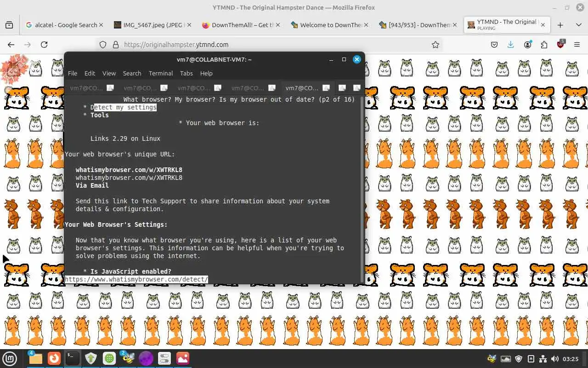Viewport: 588px width, 368px height.
Task: Follow the Detect my settings link
Action: (124, 107)
